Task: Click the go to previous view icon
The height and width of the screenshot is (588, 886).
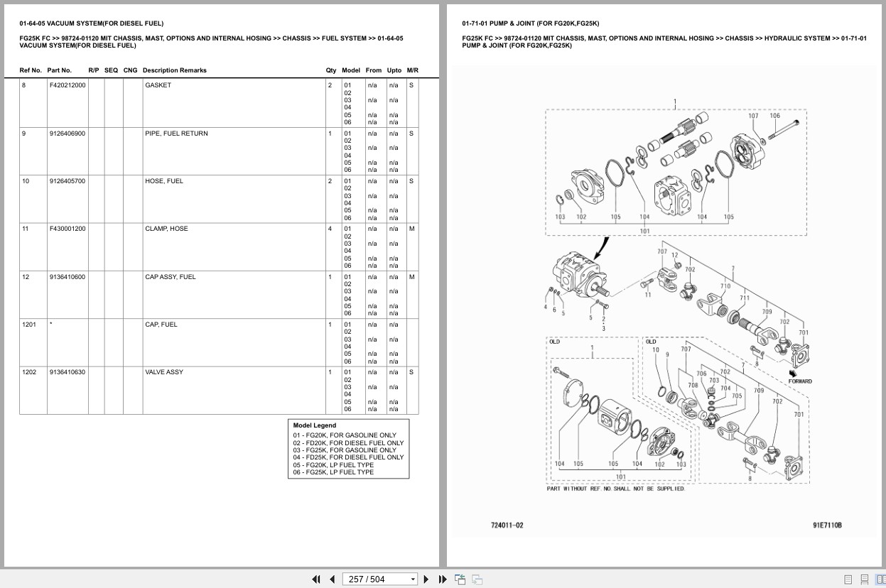Action: (460, 579)
